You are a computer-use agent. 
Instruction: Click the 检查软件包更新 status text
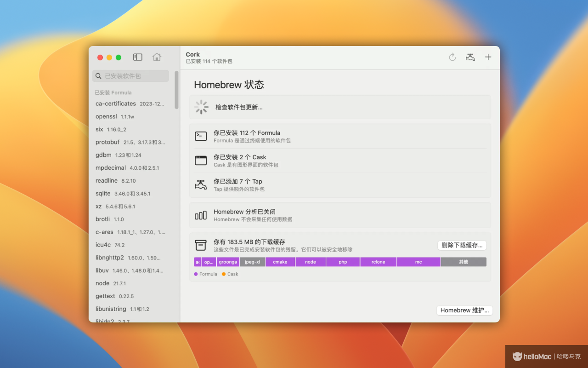239,107
